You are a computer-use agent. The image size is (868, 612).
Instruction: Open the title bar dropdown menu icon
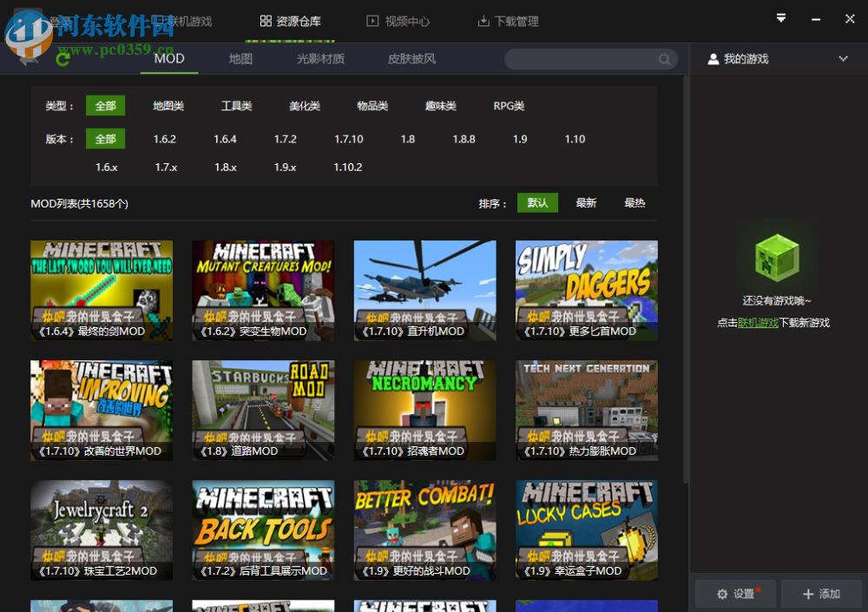pyautogui.click(x=781, y=19)
